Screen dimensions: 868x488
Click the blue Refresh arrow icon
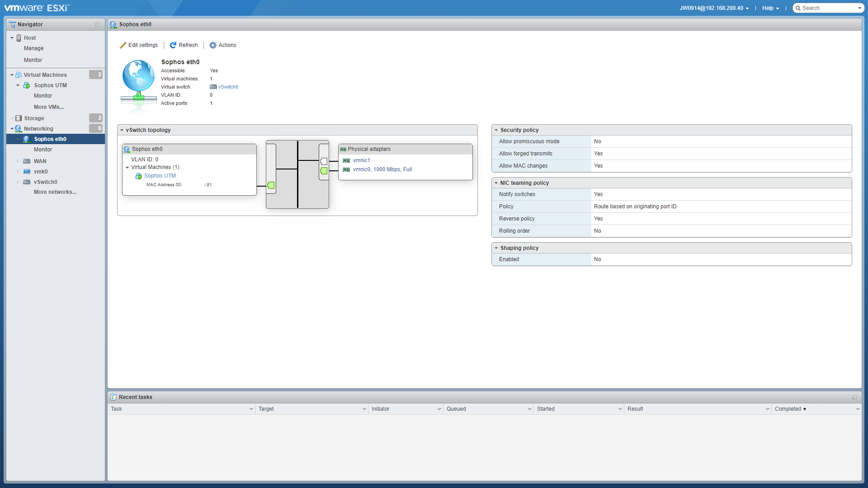173,45
